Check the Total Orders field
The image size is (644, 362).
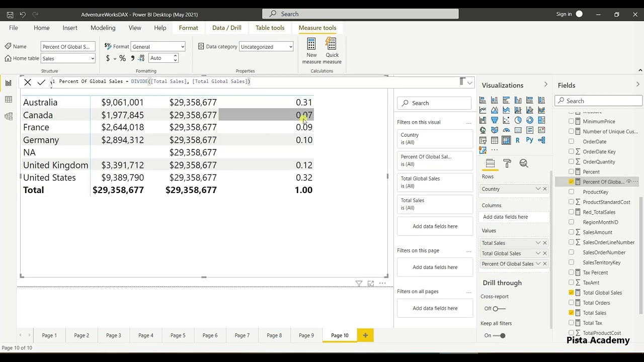coord(571,302)
